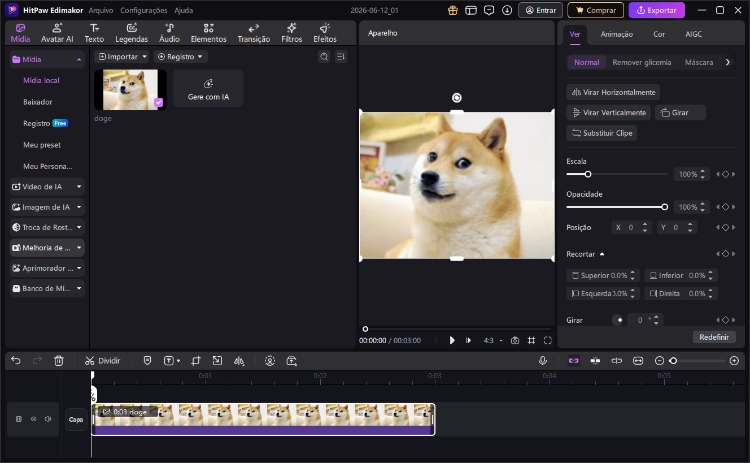Take a snapshot of the preview frame
Viewport: 750px width, 463px height.
(x=515, y=341)
